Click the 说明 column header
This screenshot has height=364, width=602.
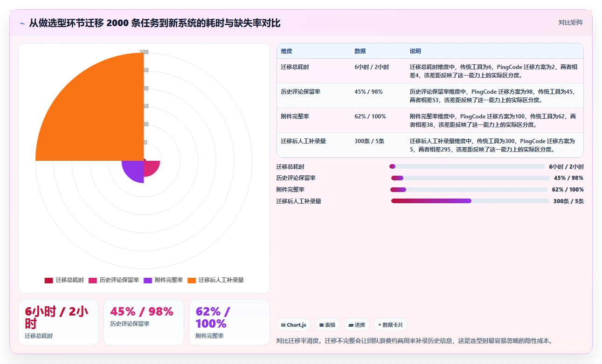point(415,51)
